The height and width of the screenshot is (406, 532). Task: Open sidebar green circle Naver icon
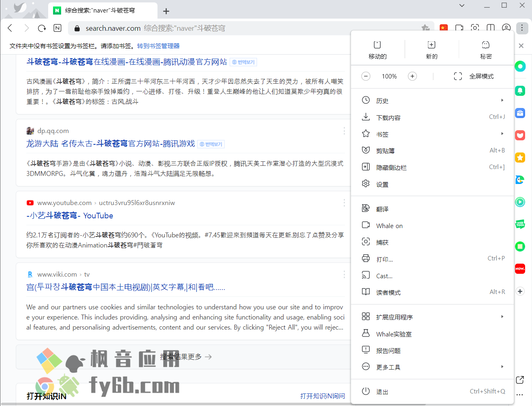[520, 66]
